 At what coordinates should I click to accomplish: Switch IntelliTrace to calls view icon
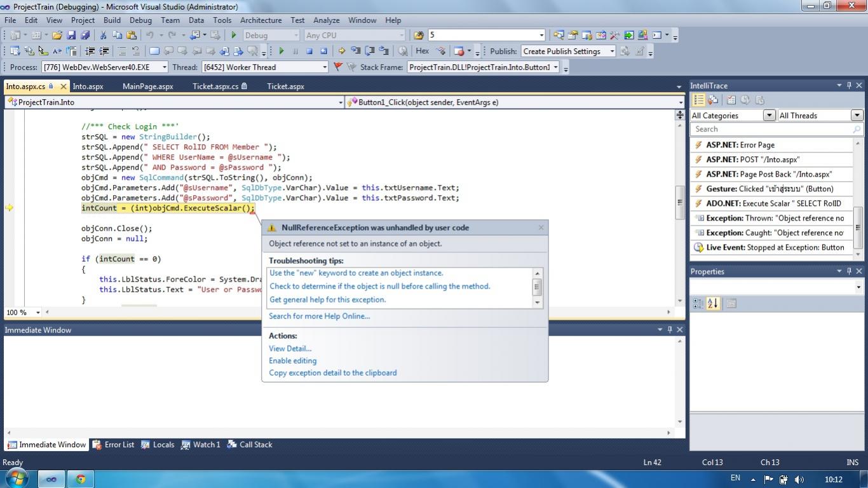tap(713, 100)
